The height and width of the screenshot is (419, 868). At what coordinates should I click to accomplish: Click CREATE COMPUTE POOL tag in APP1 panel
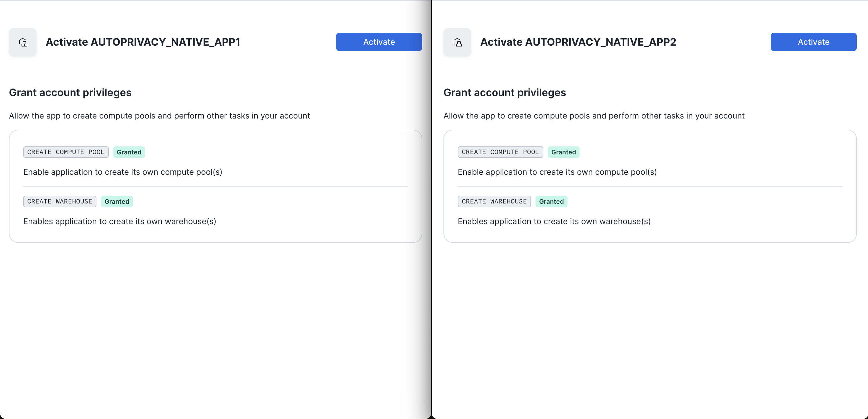pos(66,152)
